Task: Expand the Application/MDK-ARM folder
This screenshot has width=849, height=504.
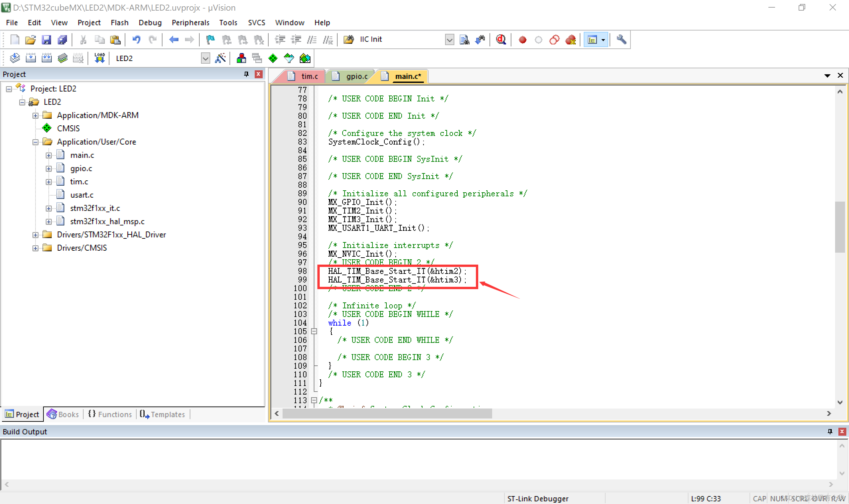Action: point(35,115)
